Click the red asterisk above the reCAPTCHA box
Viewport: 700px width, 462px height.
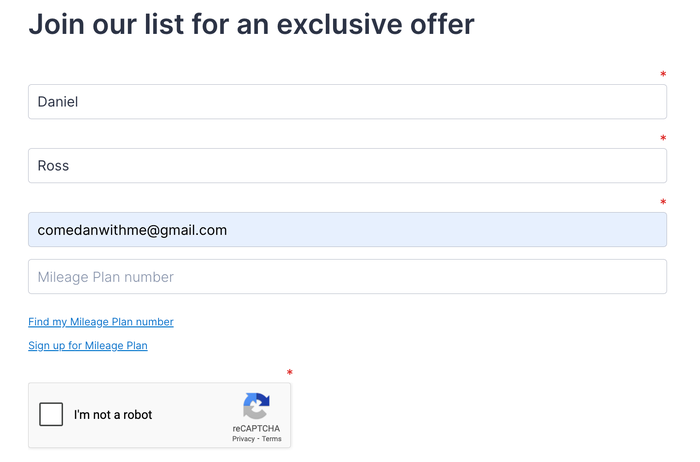[289, 372]
